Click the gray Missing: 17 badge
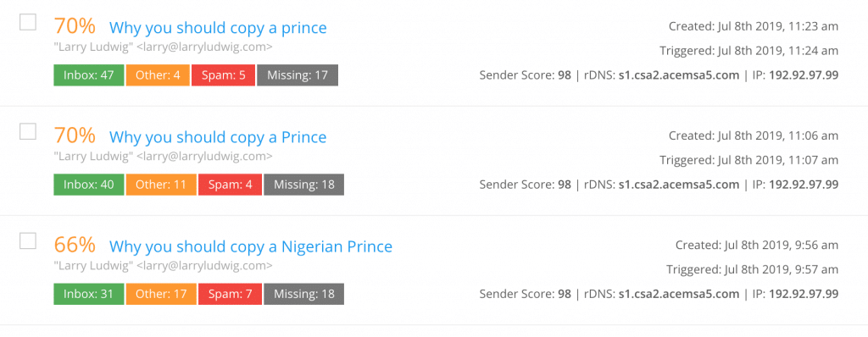Image resolution: width=868 pixels, height=337 pixels. pyautogui.click(x=298, y=75)
